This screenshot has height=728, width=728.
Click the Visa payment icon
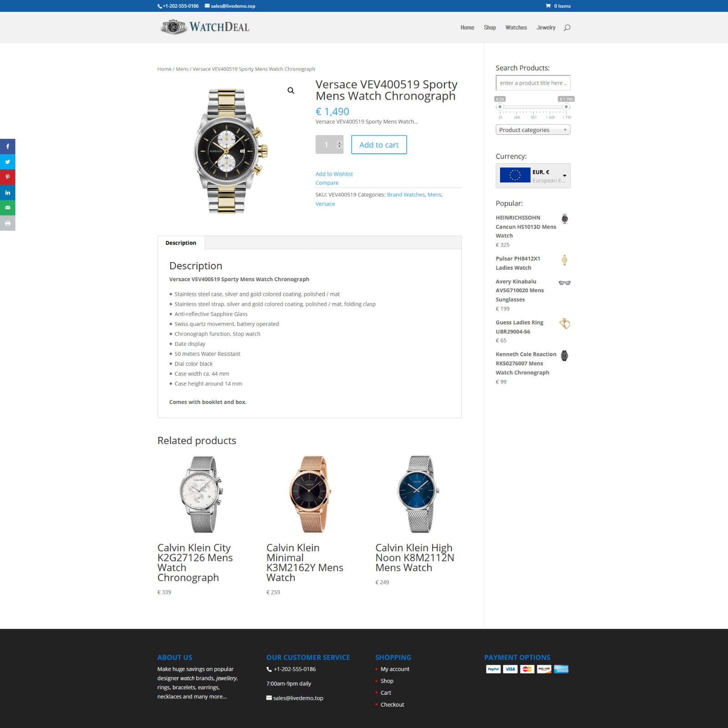click(x=510, y=669)
